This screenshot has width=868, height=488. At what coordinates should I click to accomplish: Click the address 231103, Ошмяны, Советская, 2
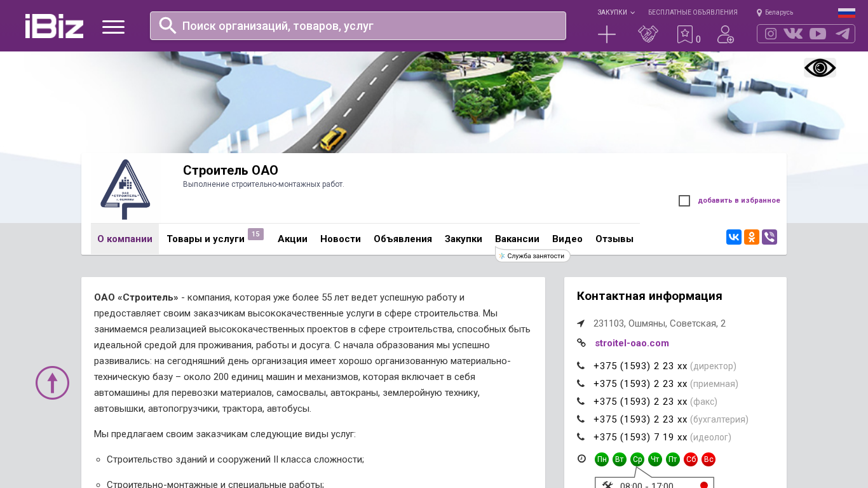(660, 323)
